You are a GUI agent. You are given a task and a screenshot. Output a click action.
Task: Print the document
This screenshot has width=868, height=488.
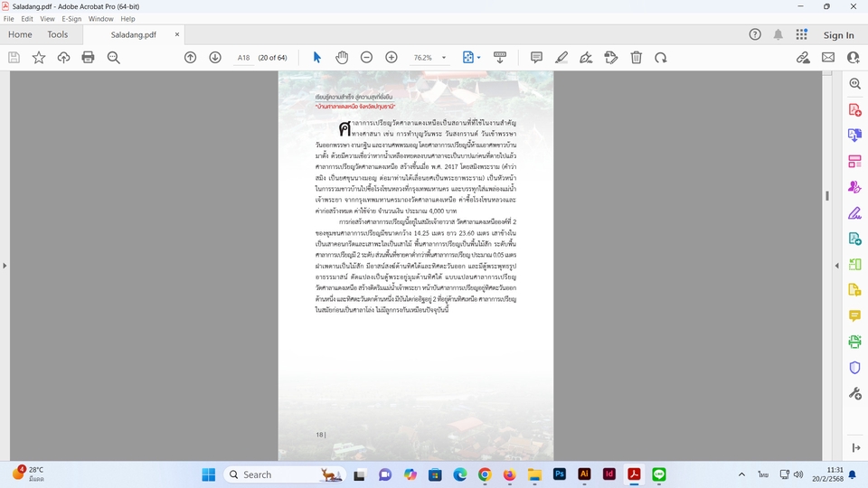pos(88,58)
